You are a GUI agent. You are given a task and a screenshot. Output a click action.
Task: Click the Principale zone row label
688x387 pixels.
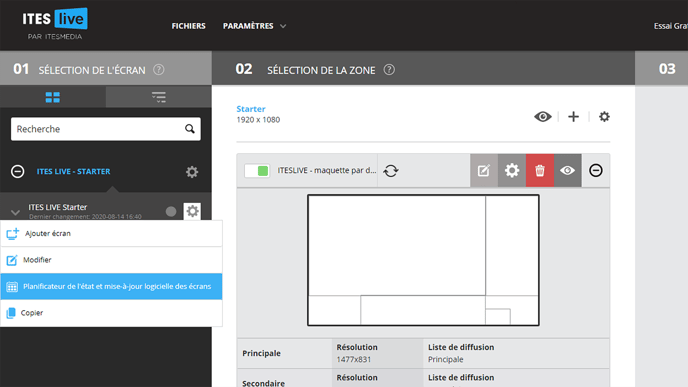click(262, 353)
